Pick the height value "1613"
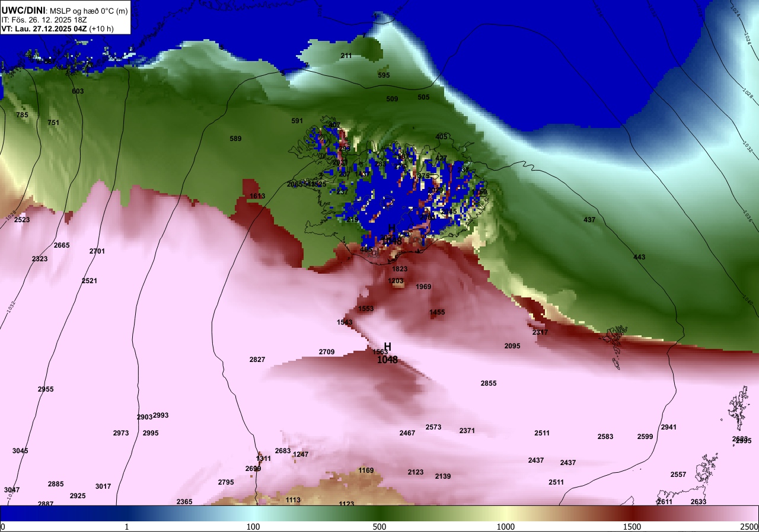Viewport: 759px width, 532px height. click(x=257, y=196)
